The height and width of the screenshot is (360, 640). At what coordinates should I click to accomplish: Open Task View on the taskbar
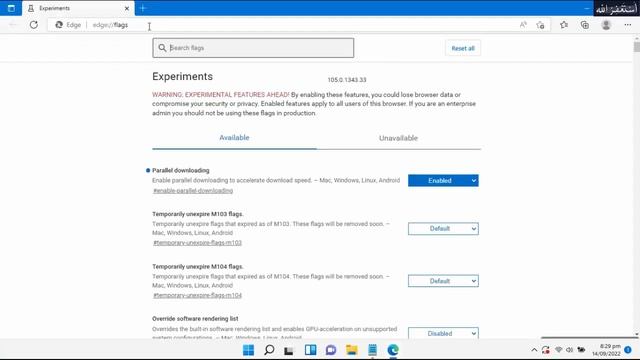[x=289, y=350]
